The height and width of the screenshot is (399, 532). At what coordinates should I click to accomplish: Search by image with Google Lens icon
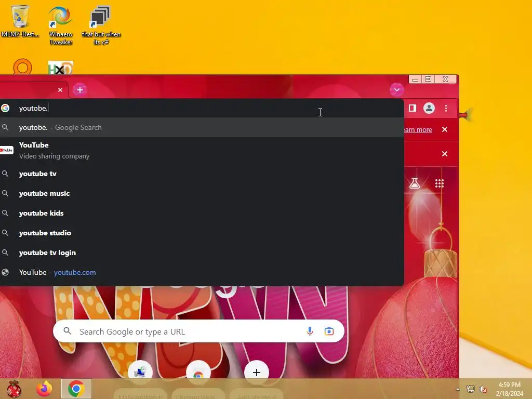tap(329, 331)
